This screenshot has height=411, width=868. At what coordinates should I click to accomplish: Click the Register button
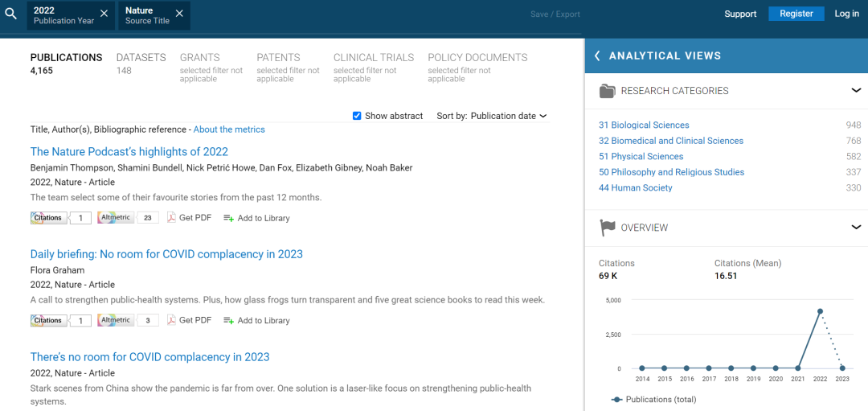click(x=796, y=14)
